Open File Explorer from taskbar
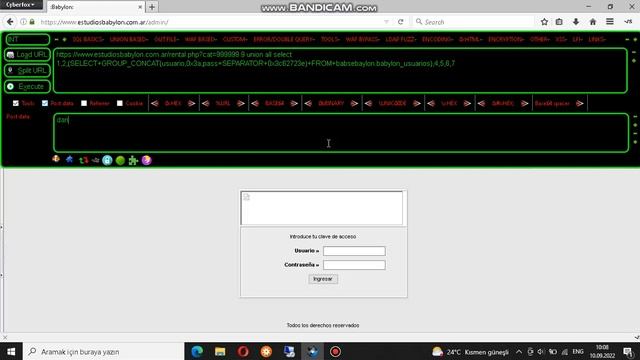 coord(220,351)
